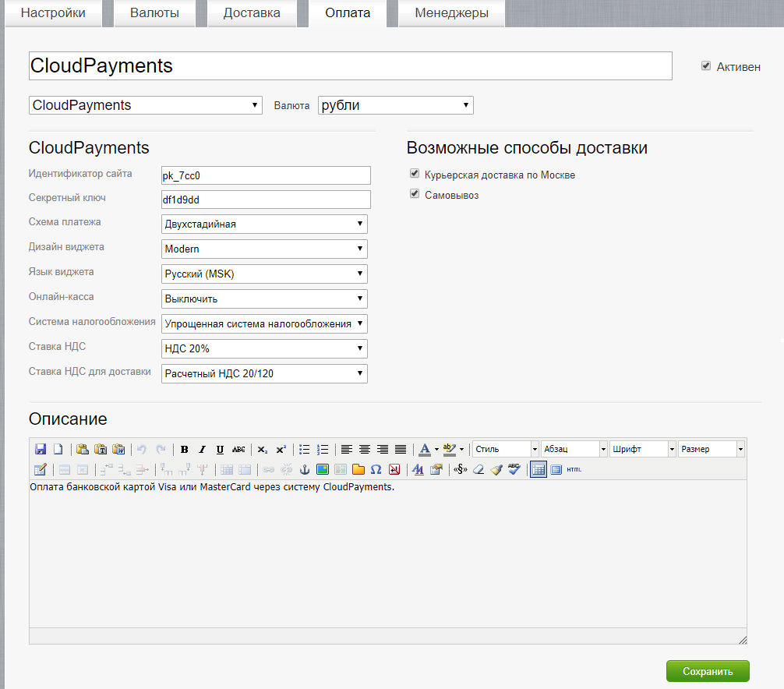The width and height of the screenshot is (784, 689).
Task: Open Система налогообложения dropdown
Action: click(x=264, y=324)
